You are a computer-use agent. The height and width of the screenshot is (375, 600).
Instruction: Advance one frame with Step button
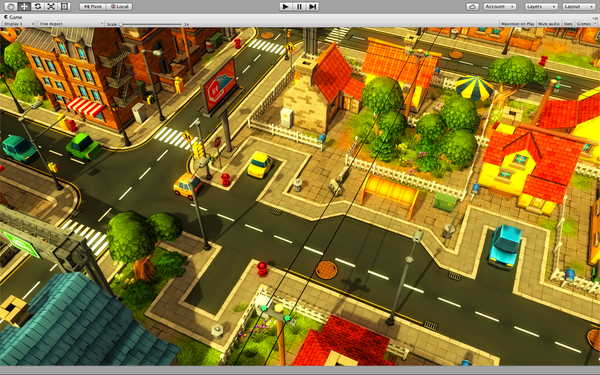click(313, 7)
